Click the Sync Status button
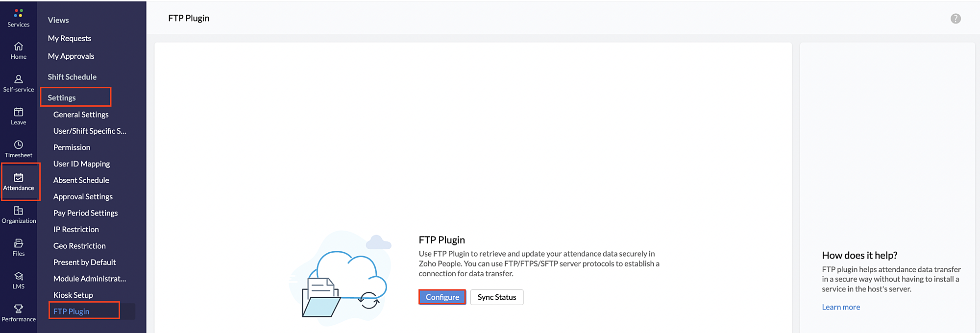Image resolution: width=980 pixels, height=333 pixels. pyautogui.click(x=497, y=297)
